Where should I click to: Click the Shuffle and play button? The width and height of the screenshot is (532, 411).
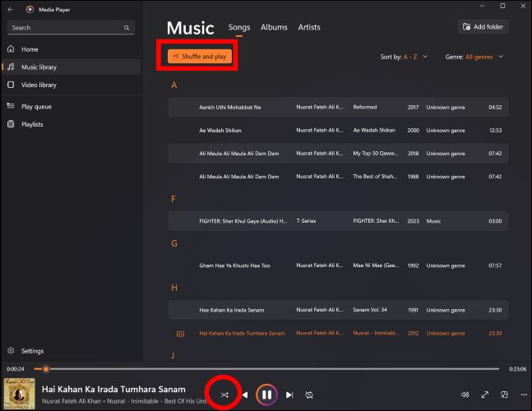tap(200, 56)
